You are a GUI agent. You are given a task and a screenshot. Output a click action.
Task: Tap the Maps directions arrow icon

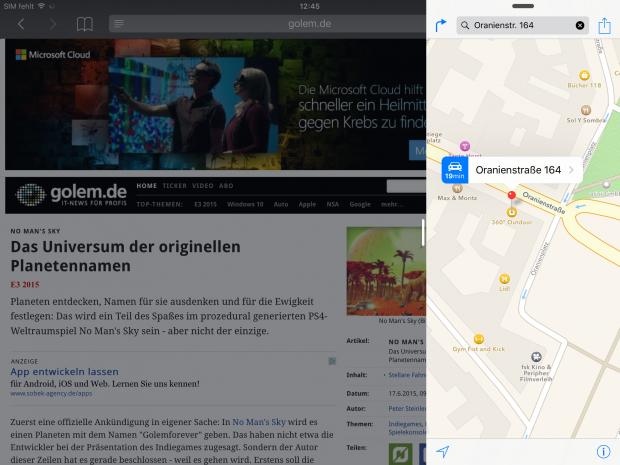[441, 25]
